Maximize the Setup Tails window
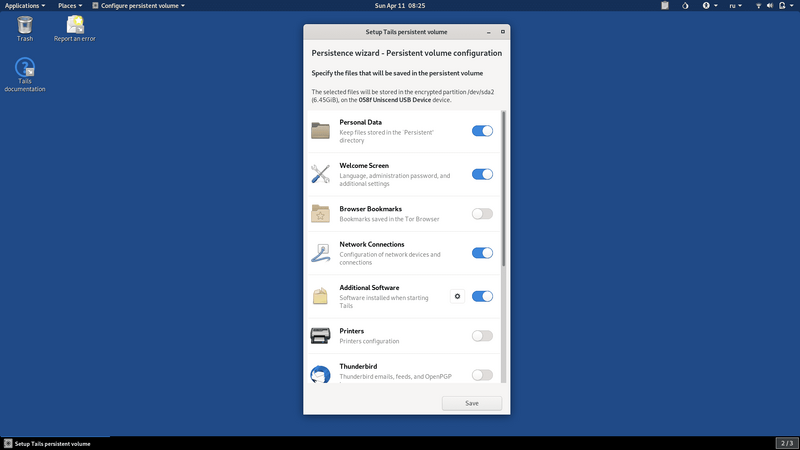This screenshot has height=450, width=800. pyautogui.click(x=503, y=32)
